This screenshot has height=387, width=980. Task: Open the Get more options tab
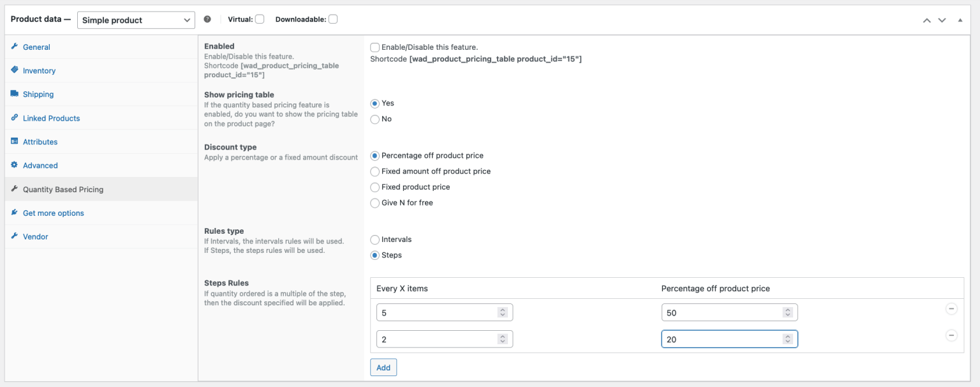(53, 213)
